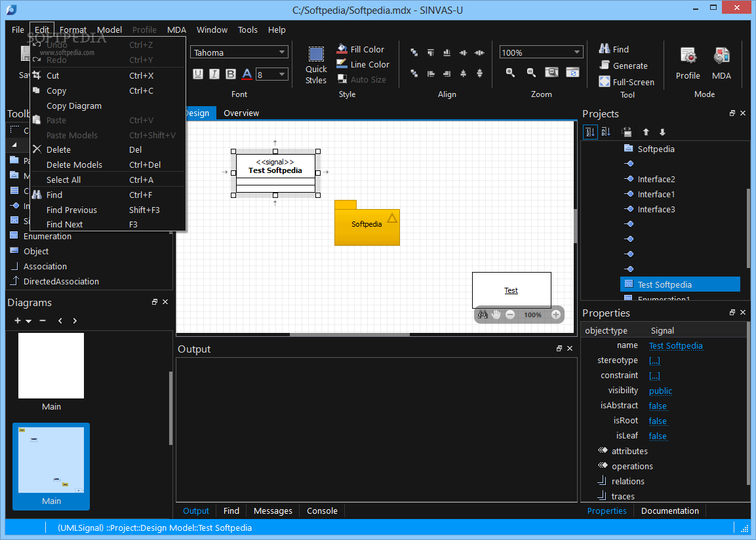Switch to the Messages tab
Viewport: 756px width, 540px height.
pyautogui.click(x=273, y=511)
